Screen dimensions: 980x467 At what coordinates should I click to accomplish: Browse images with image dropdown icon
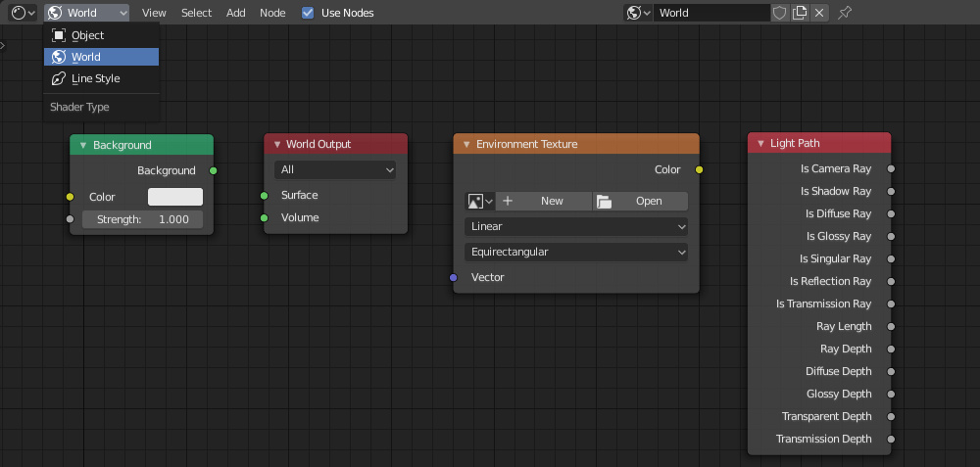point(480,201)
